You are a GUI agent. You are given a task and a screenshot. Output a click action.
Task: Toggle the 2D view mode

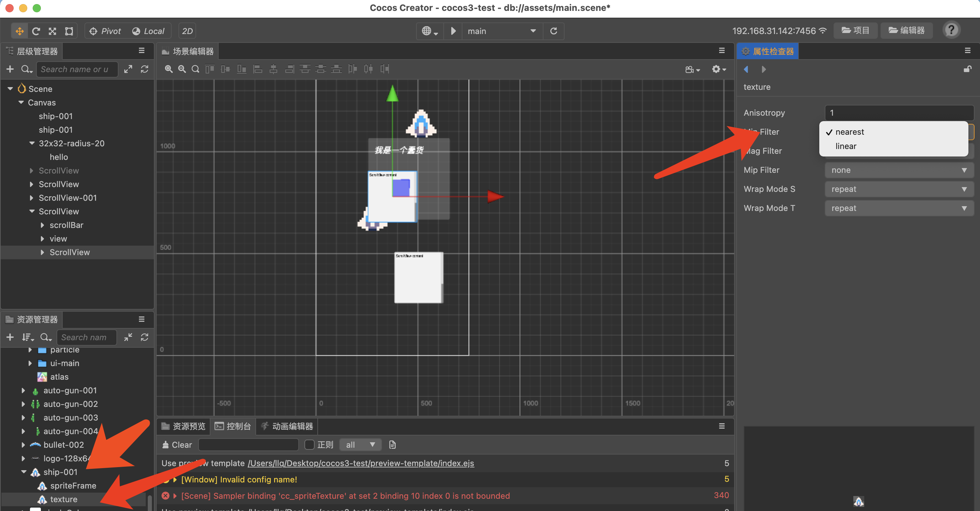187,31
